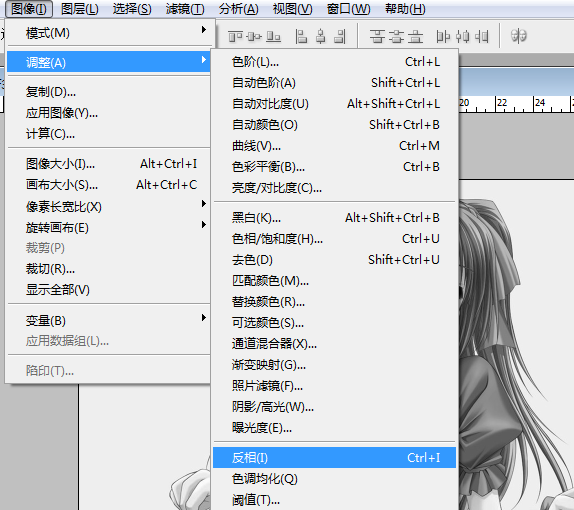The width and height of the screenshot is (574, 510).
Task: Apply 反相(I) invert command
Action: pos(335,458)
